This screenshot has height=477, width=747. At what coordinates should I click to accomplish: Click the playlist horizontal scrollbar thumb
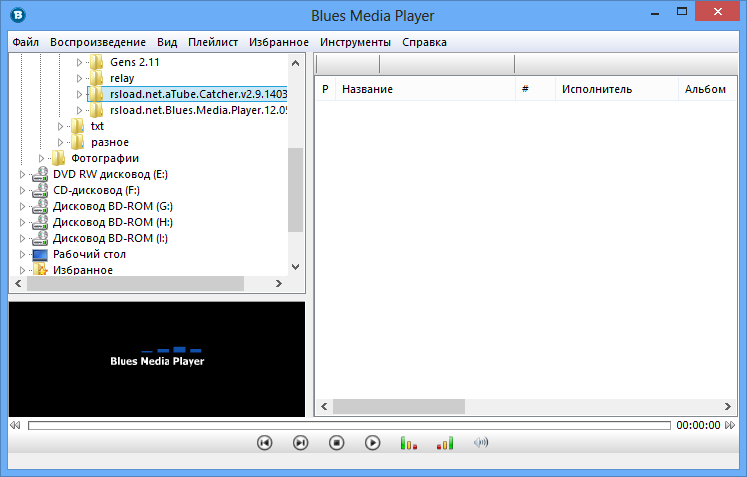[x=399, y=406]
